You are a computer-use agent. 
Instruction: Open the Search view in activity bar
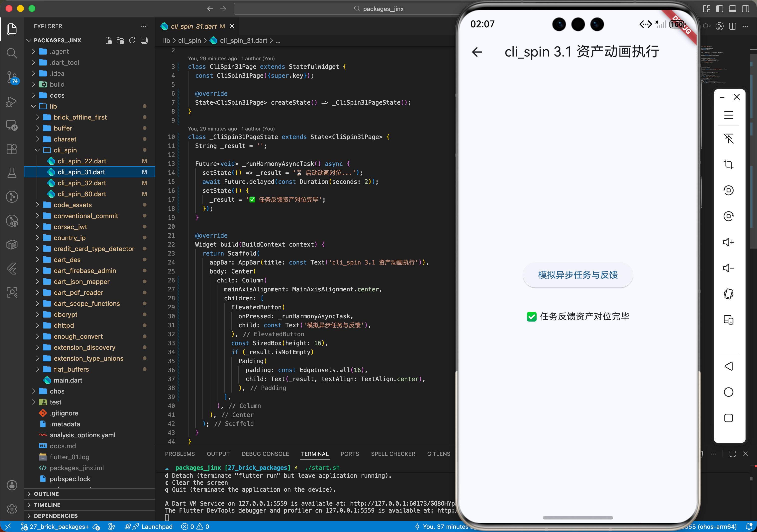(12, 53)
